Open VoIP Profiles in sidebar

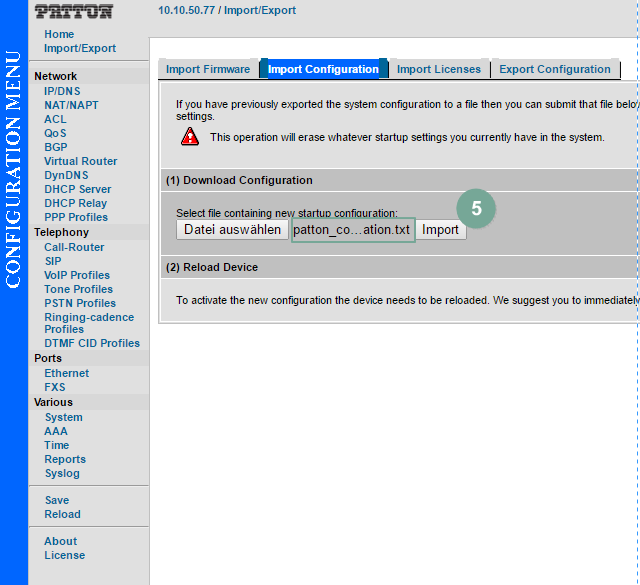(77, 275)
